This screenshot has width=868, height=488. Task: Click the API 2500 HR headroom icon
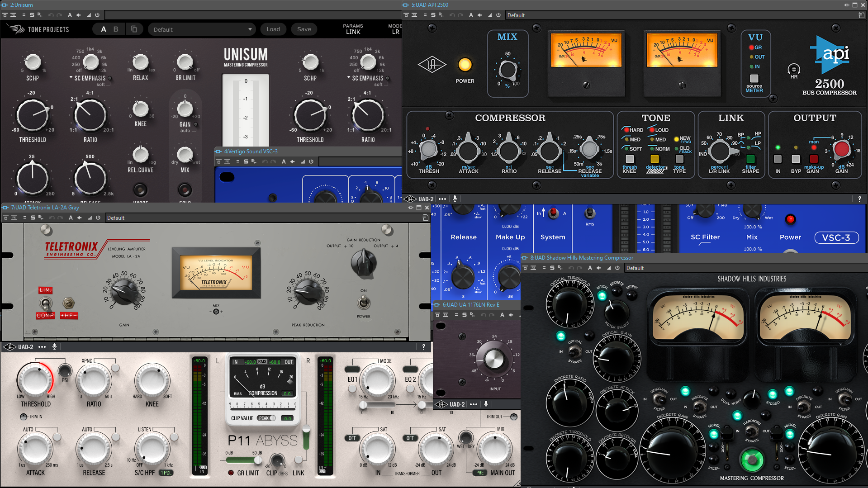click(x=793, y=70)
